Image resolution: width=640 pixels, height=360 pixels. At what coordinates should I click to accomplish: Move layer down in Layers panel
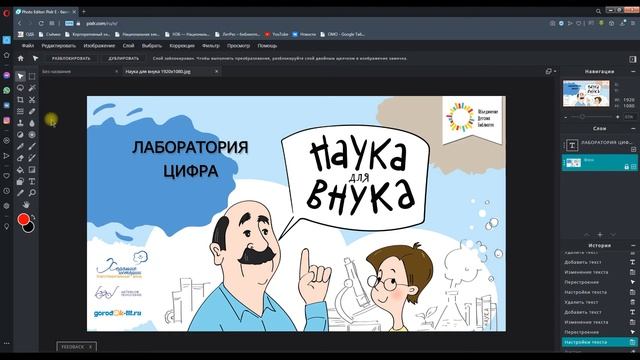[613, 235]
